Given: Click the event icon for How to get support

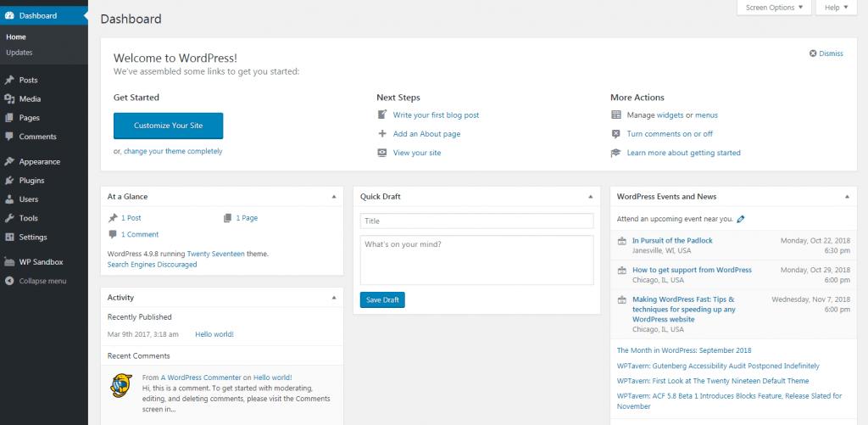Looking at the screenshot, I should (622, 270).
